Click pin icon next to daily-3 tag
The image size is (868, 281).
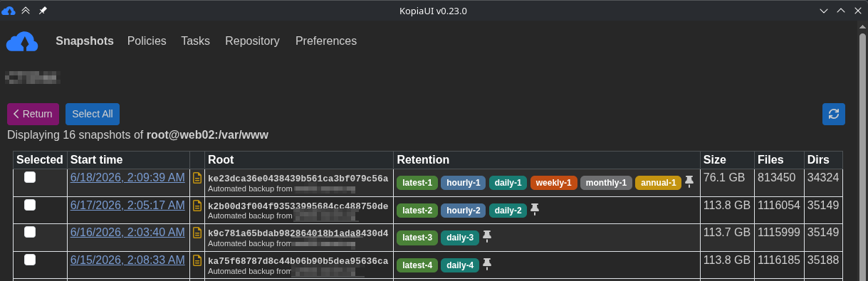487,237
